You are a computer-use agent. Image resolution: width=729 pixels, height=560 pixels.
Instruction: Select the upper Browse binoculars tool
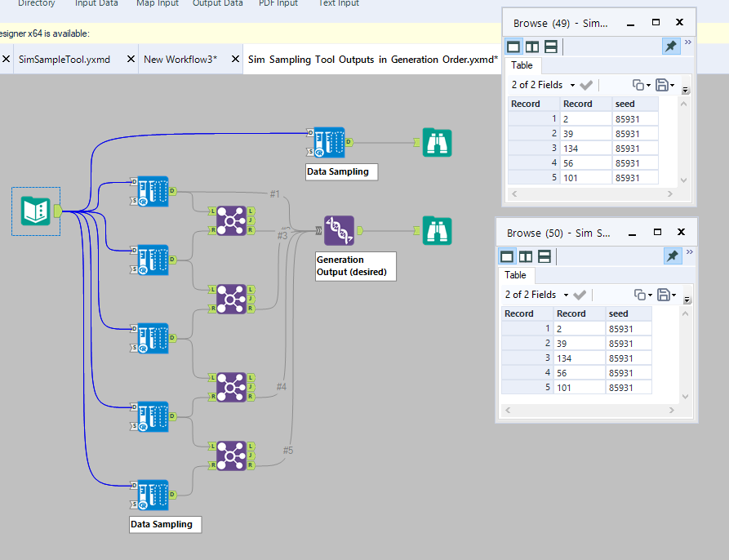(437, 142)
